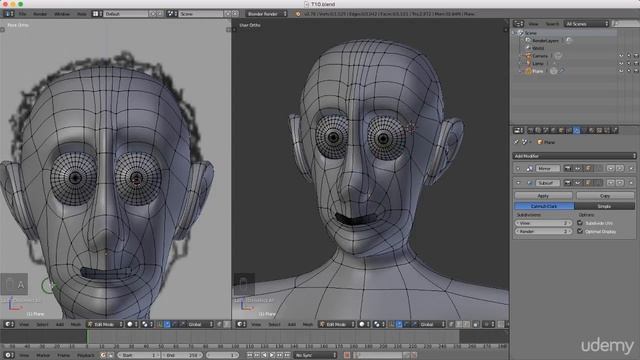The width and height of the screenshot is (640, 360).
Task: Toggle 3D manipulator in right viewport header
Action: [x=391, y=324]
